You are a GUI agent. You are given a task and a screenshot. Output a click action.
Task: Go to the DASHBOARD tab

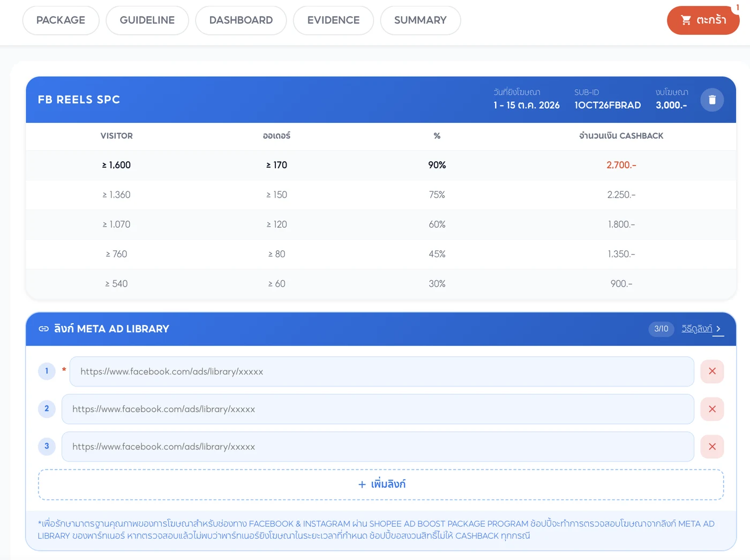[241, 20]
